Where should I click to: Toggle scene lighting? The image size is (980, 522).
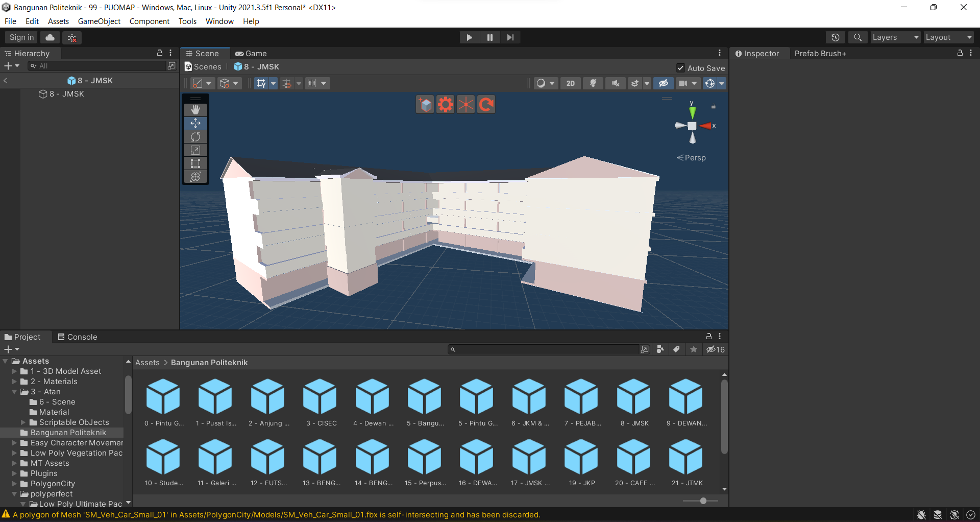[593, 83]
